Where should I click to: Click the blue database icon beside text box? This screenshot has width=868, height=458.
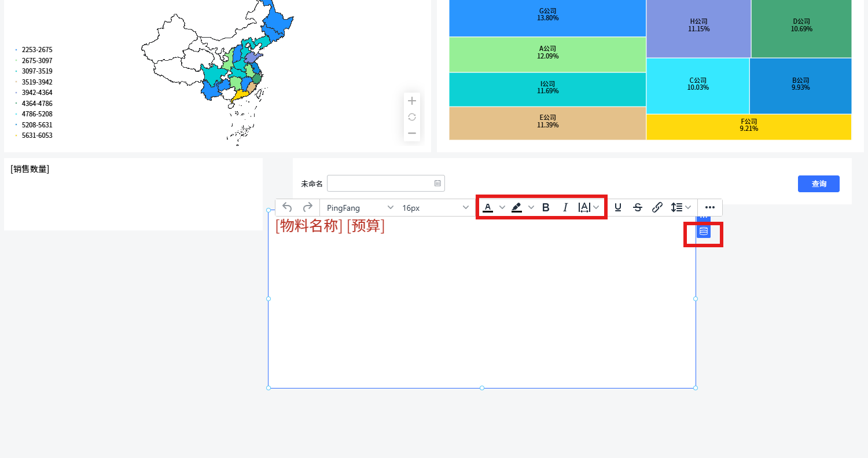click(704, 232)
